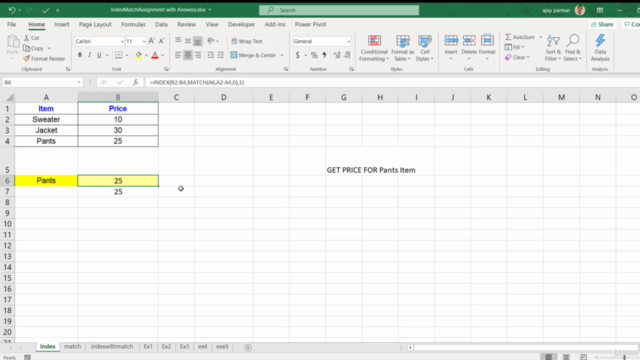Open the Name Box dropdown arrow
640x360 pixels.
click(x=79, y=82)
